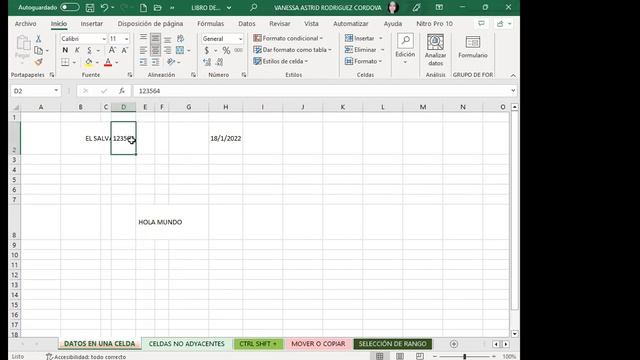Toggle Wrap text button

point(180,38)
